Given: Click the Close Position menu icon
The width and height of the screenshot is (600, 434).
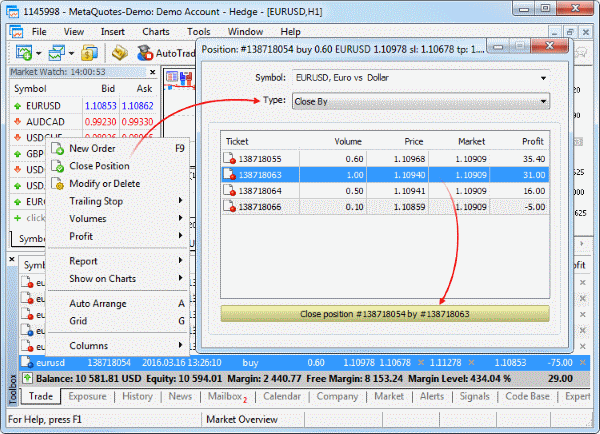Looking at the screenshot, I should [57, 166].
